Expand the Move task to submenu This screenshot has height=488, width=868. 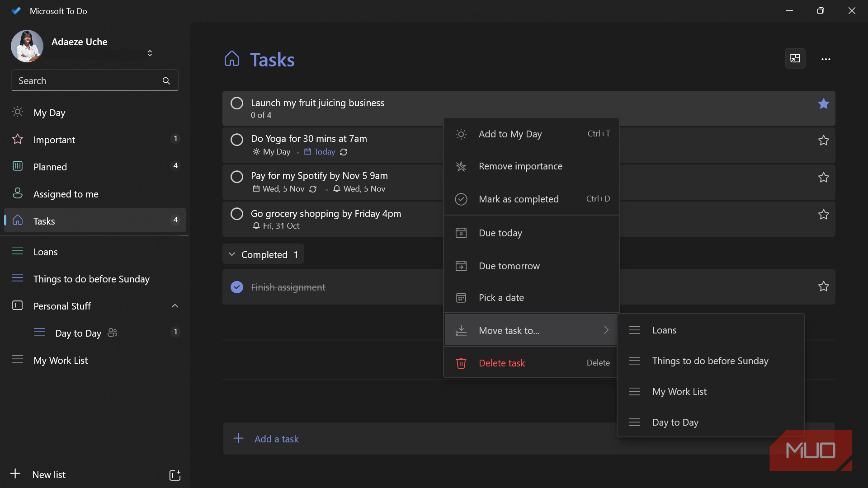pos(531,330)
